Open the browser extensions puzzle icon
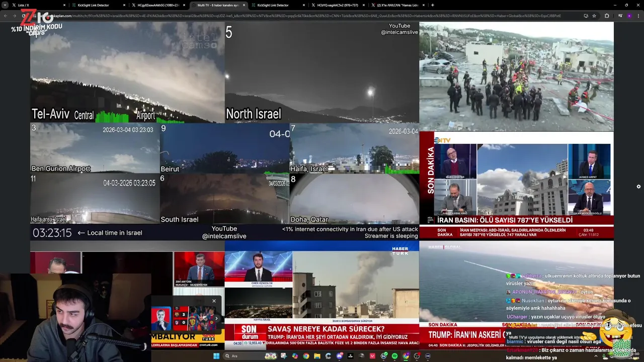This screenshot has height=362, width=644. click(606, 16)
